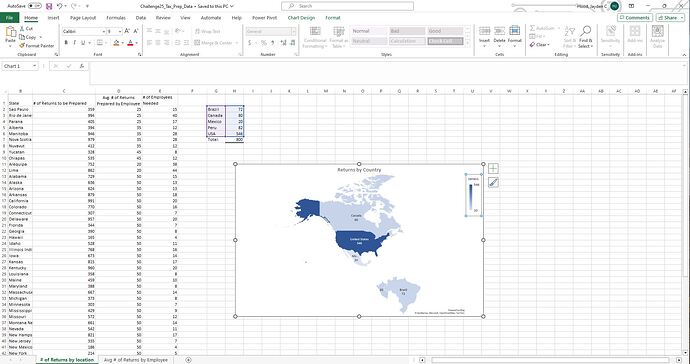
Task: Expand the Borders dropdown arrow
Action: pyautogui.click(x=106, y=43)
